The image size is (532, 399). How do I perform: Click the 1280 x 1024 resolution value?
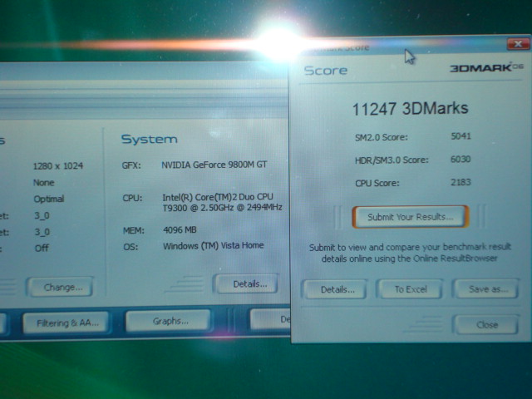58,166
